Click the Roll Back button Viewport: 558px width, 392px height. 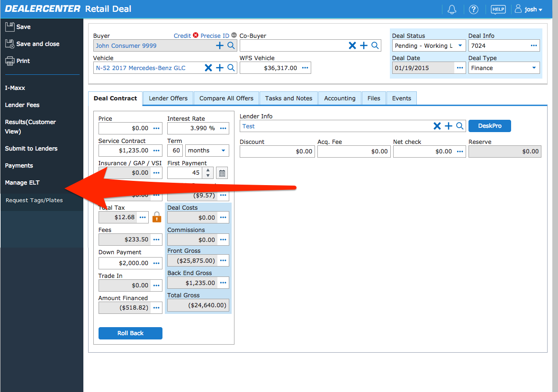click(130, 333)
